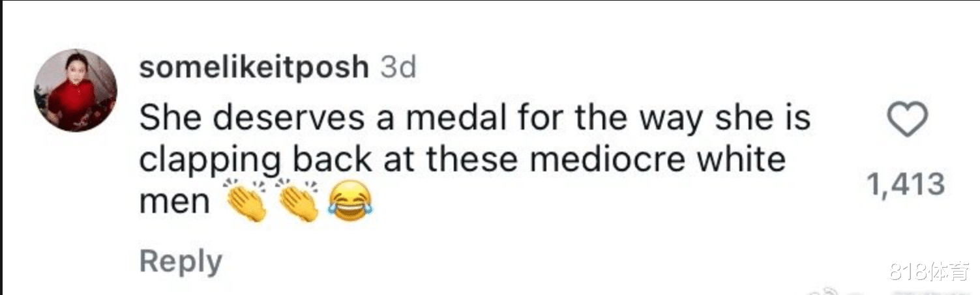The height and width of the screenshot is (295, 980).
Task: View the 1,413 likes count
Action: tap(906, 185)
